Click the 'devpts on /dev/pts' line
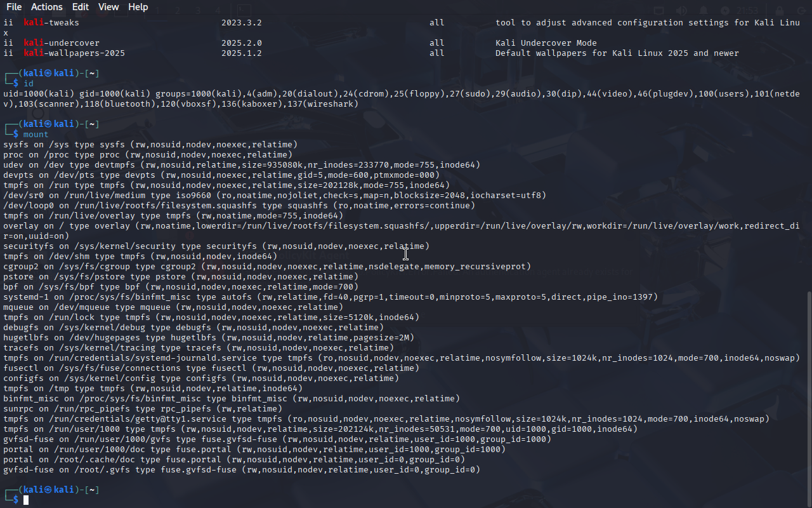Viewport: 812px width, 508px height. coord(221,175)
